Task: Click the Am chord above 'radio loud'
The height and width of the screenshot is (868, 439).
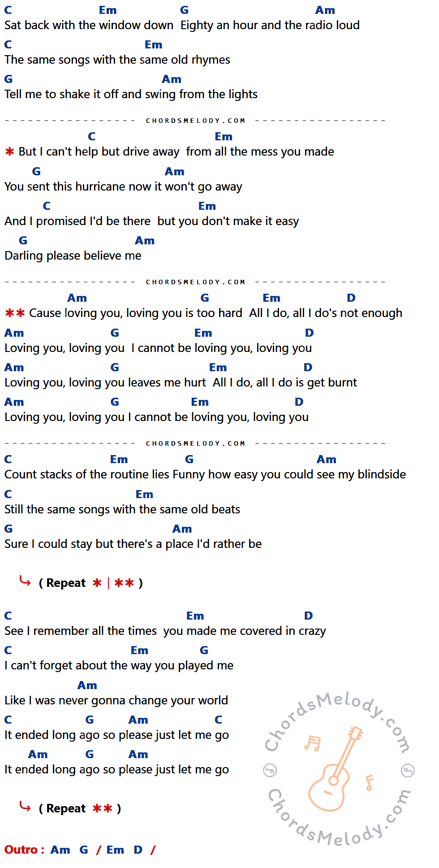Action: [x=325, y=10]
